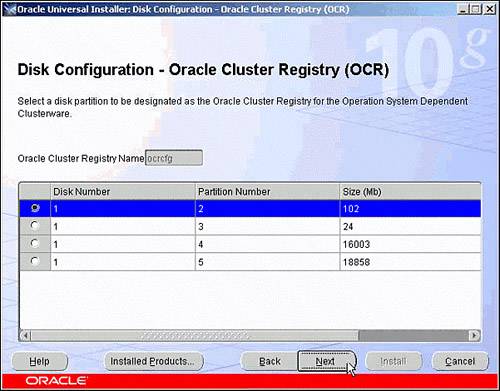Cancel the Oracle installation
500x391 pixels.
460,361
